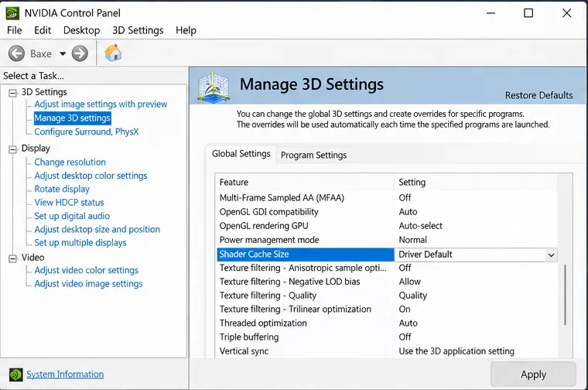
Task: Collapse the 3D Settings tree node
Action: 12,93
